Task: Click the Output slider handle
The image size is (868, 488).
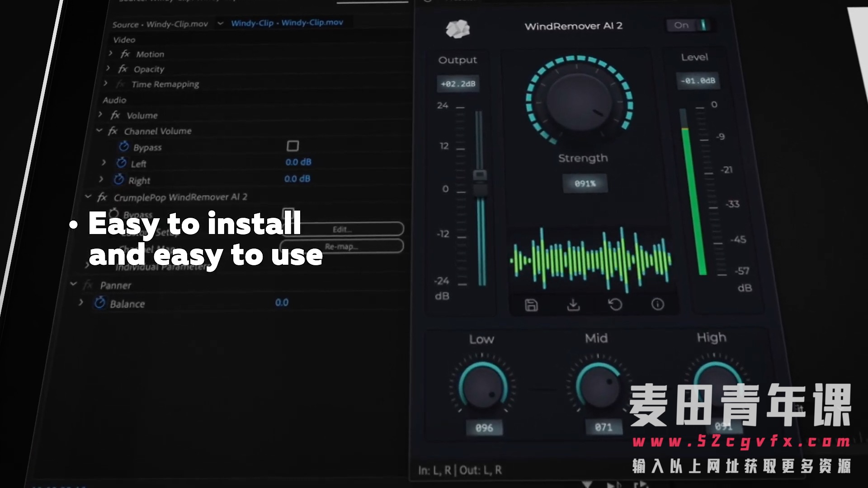Action: click(x=480, y=183)
